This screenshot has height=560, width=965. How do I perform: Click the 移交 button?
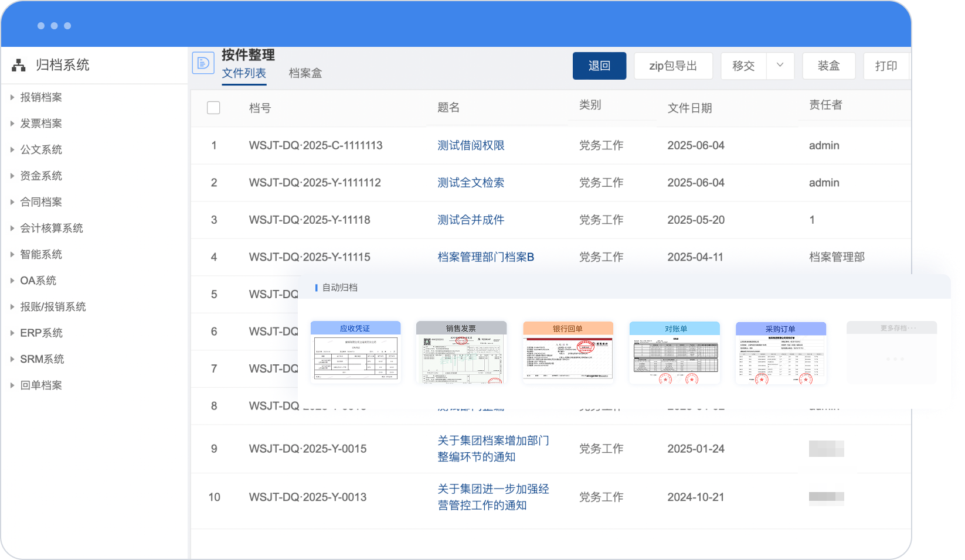tap(743, 66)
